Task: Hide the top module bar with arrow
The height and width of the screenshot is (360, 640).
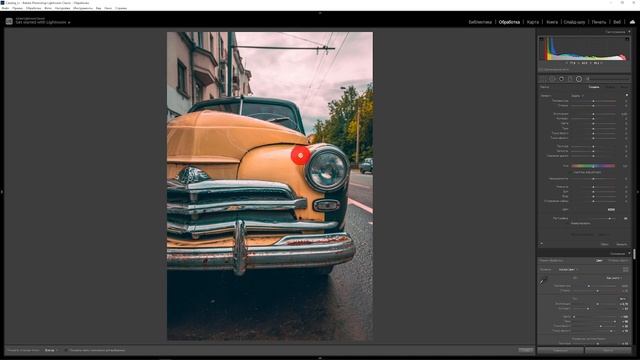Action: [x=320, y=13]
